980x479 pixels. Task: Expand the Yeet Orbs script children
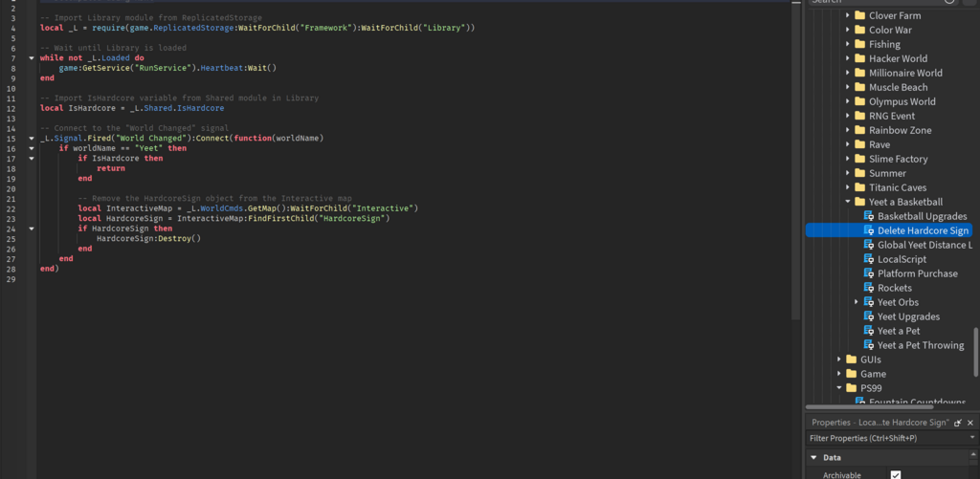[x=857, y=302]
